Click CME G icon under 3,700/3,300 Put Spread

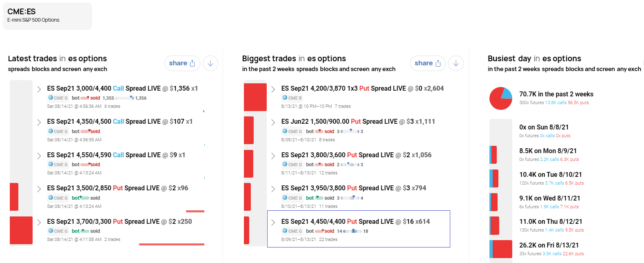[58, 231]
